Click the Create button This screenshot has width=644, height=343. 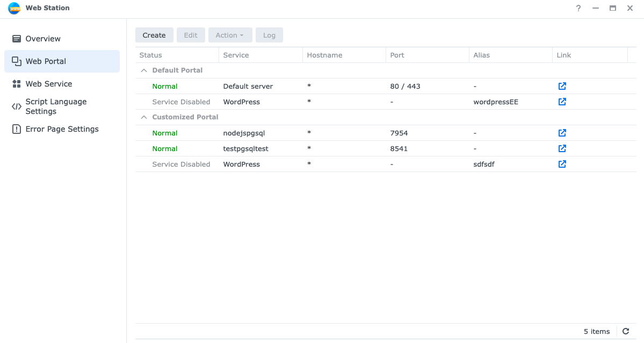[x=154, y=35]
